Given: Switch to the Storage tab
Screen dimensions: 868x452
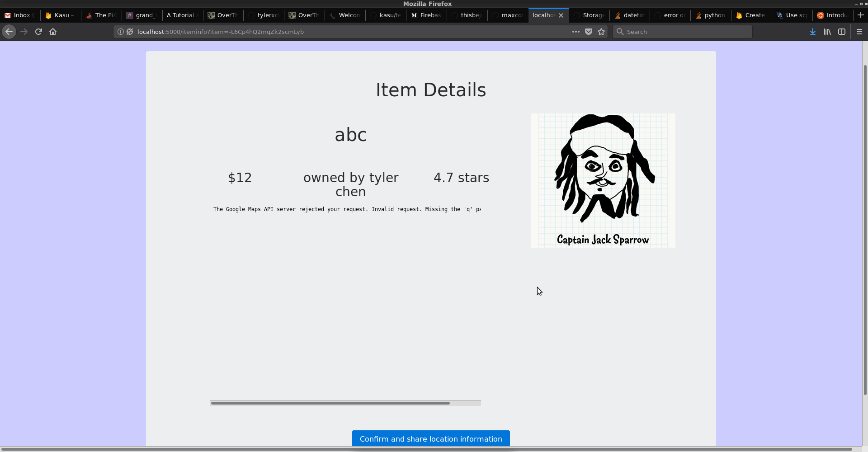Looking at the screenshot, I should coord(590,15).
